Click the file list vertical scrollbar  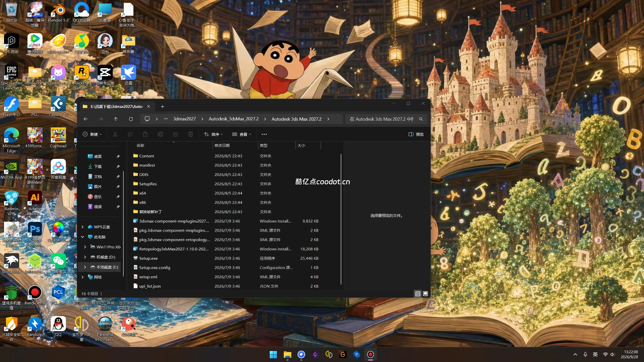point(341,219)
